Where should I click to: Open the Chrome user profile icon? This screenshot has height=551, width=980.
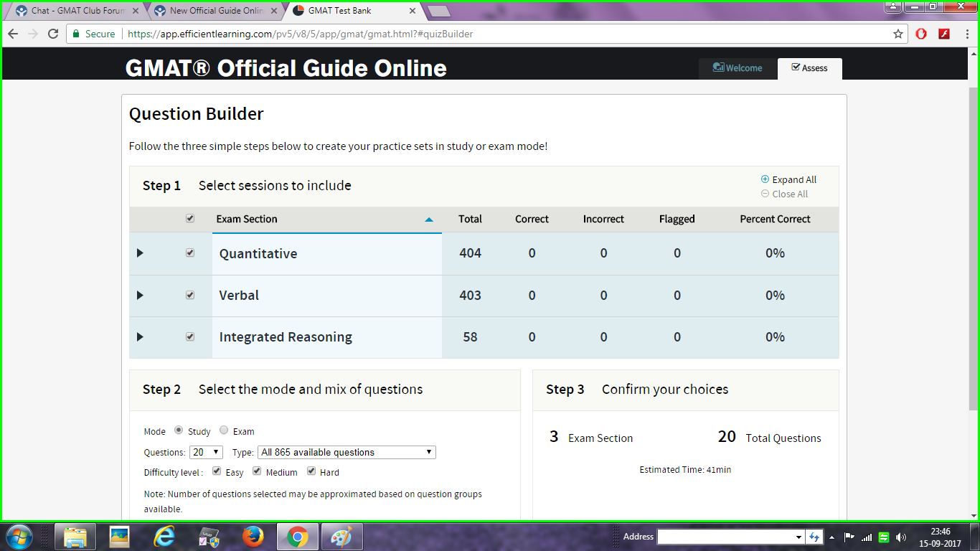(x=892, y=6)
